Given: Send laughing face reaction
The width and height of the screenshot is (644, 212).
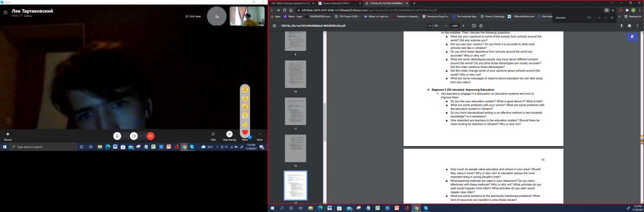Looking at the screenshot, I should point(245,115).
